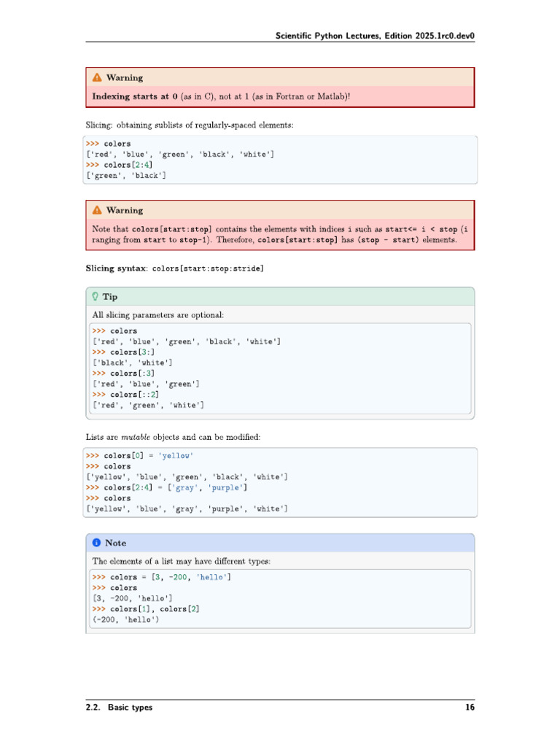Click the colors[:3] code line
This screenshot has width=560, height=747.
click(123, 373)
